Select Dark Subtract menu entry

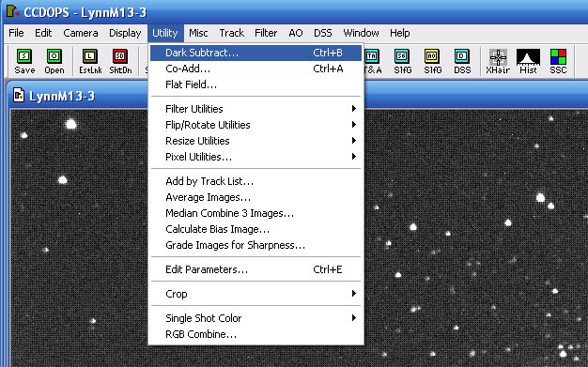256,53
